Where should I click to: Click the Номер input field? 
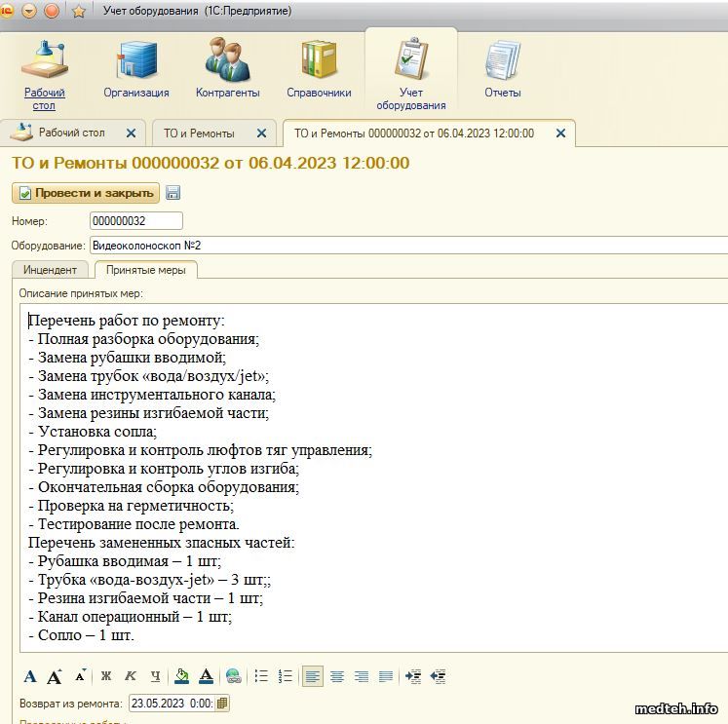[x=135, y=221]
